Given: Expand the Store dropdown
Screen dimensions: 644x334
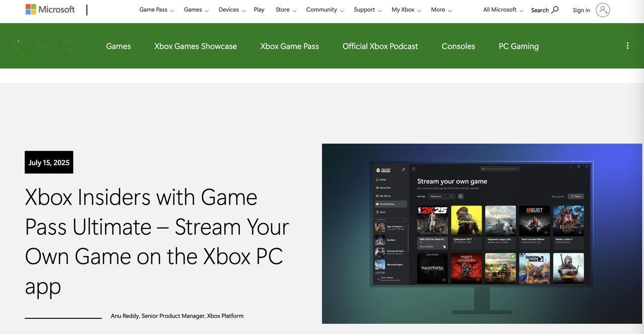Looking at the screenshot, I should pyautogui.click(x=286, y=10).
